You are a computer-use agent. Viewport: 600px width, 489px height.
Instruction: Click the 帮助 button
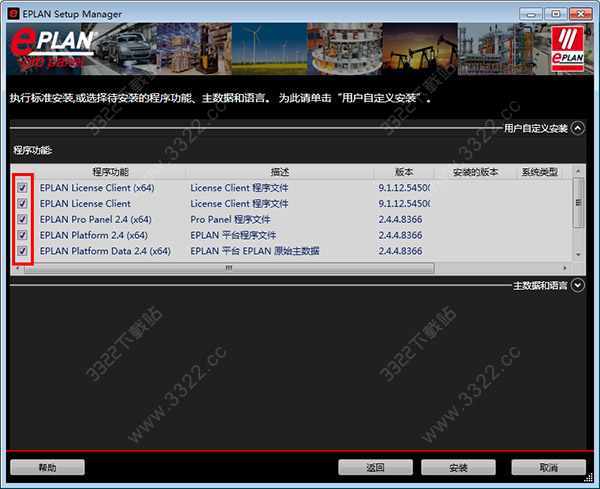click(x=47, y=467)
